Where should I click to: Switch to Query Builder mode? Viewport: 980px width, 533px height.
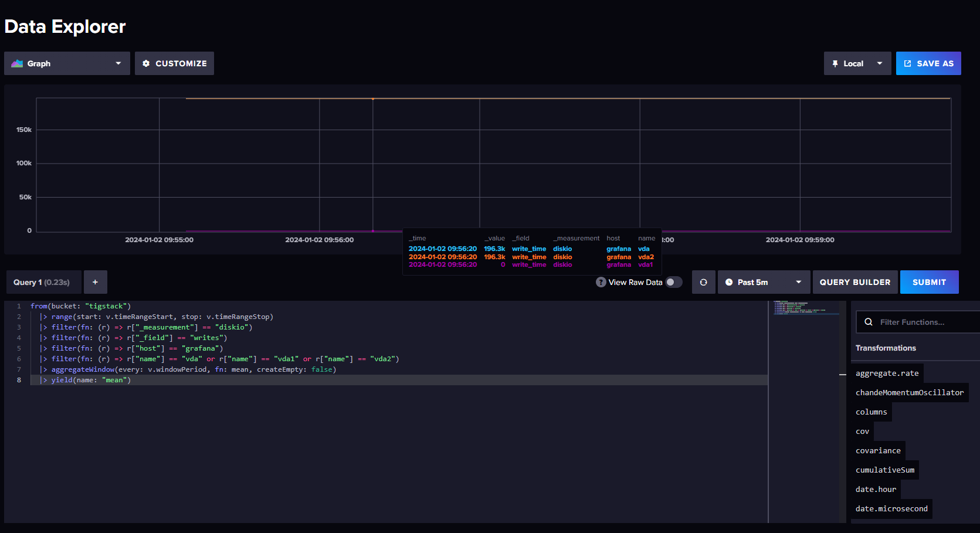click(855, 282)
